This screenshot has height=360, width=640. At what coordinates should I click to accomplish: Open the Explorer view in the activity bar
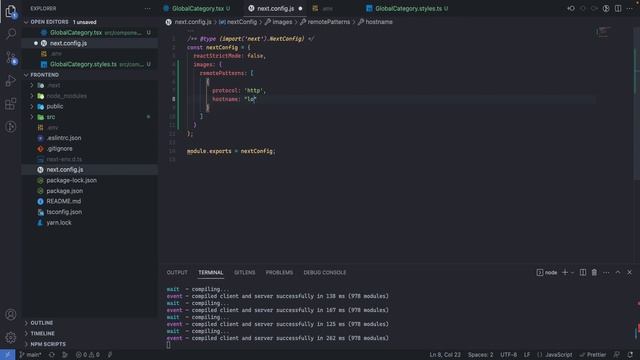coord(11,11)
